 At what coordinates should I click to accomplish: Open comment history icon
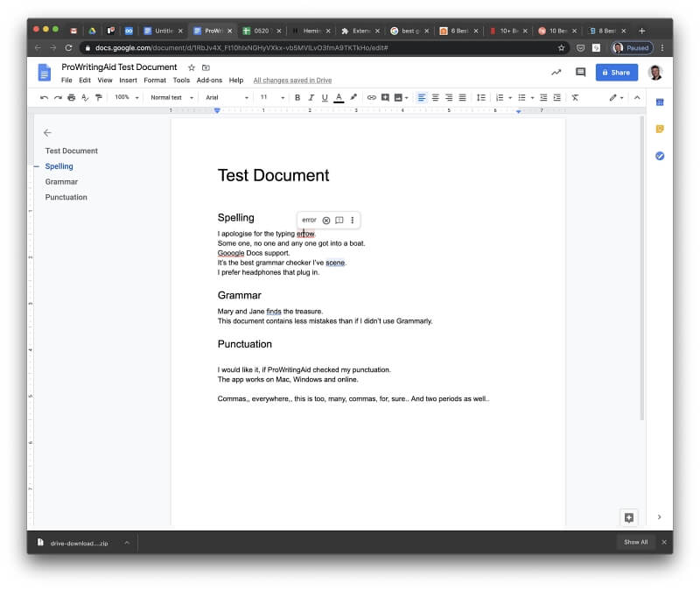click(x=580, y=72)
